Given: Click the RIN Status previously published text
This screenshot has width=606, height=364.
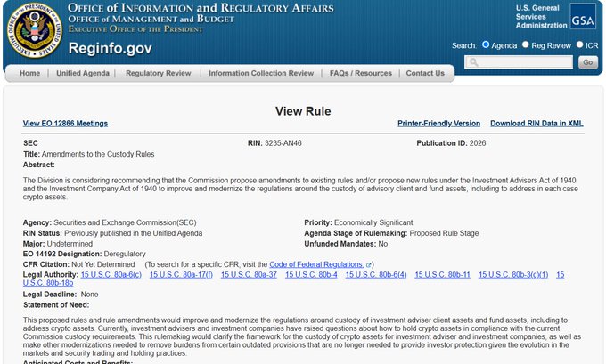Looking at the screenshot, I should [112, 233].
